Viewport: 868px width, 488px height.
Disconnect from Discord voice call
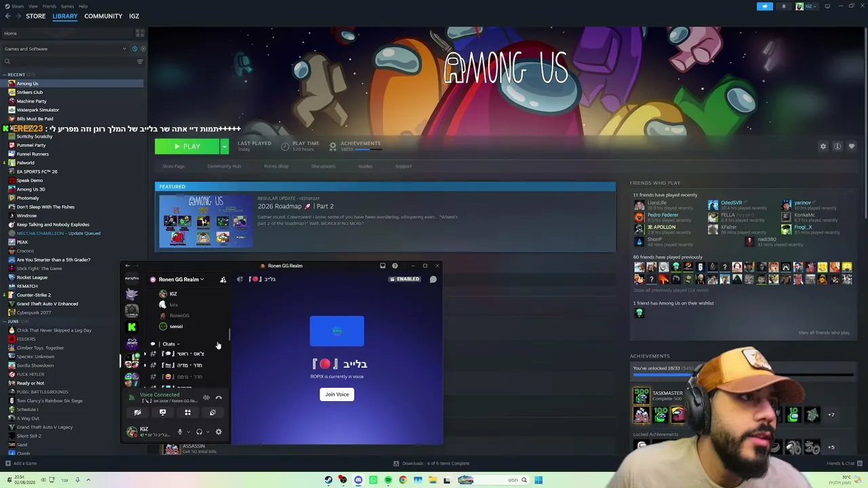tap(218, 398)
